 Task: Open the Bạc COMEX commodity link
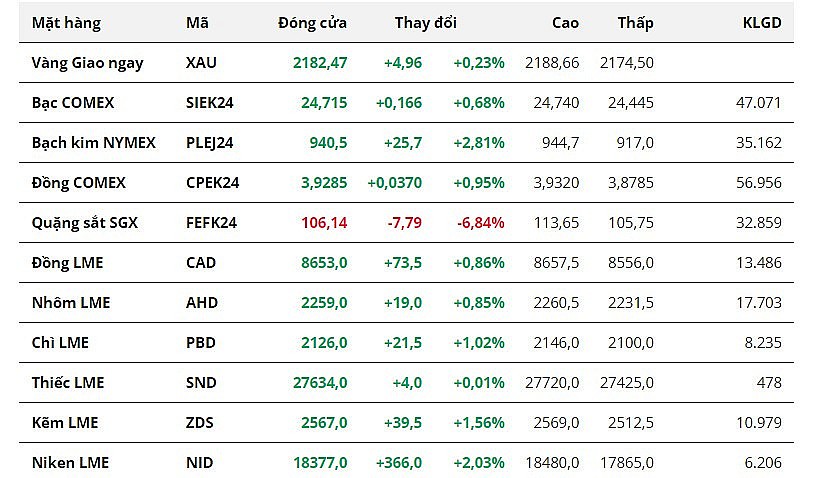73,103
